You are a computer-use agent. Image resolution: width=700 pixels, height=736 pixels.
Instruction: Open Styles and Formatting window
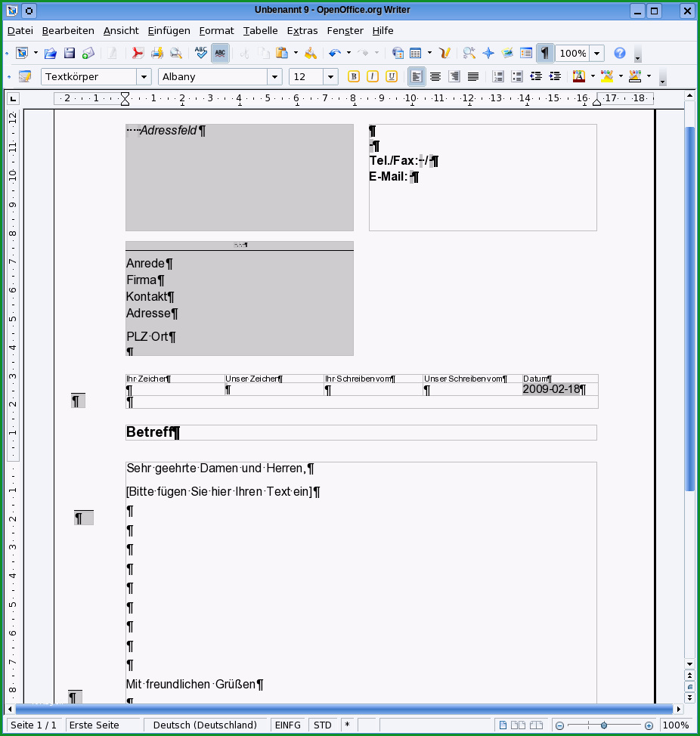pyautogui.click(x=24, y=76)
